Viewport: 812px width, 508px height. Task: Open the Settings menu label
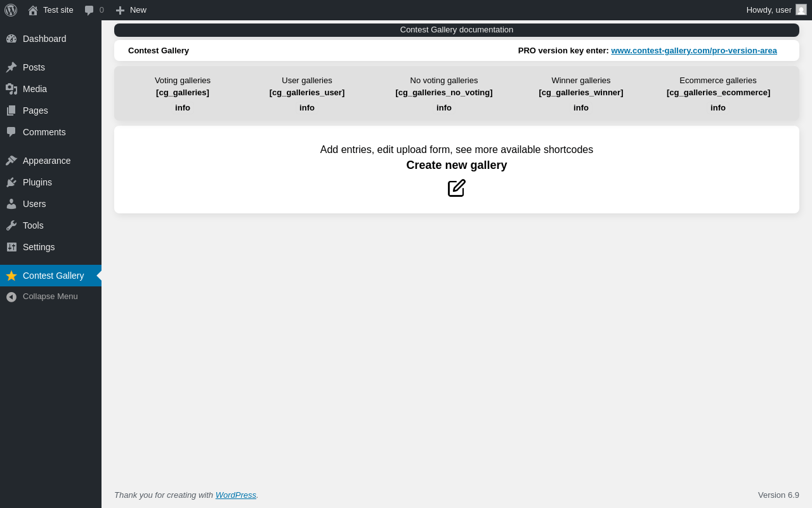point(39,247)
